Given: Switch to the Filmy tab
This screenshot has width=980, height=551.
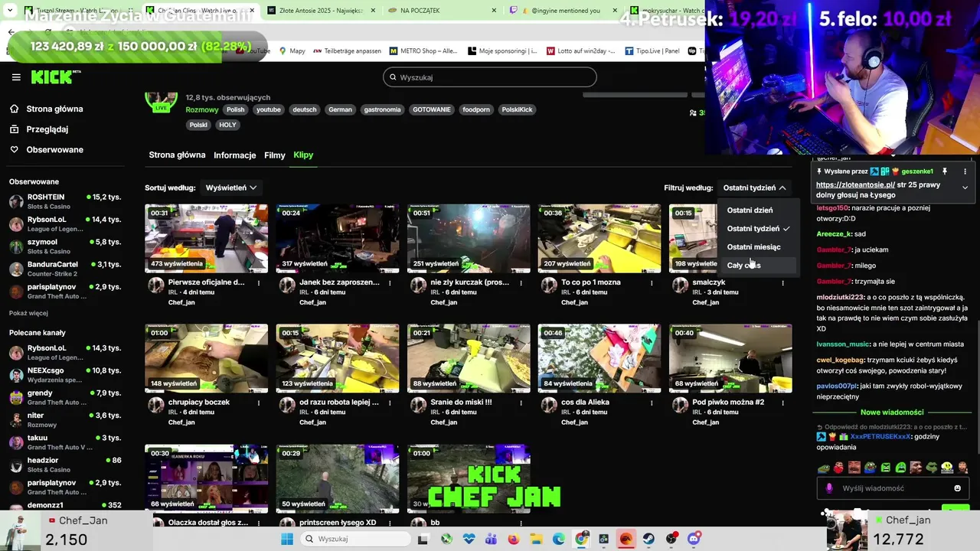Looking at the screenshot, I should (275, 155).
